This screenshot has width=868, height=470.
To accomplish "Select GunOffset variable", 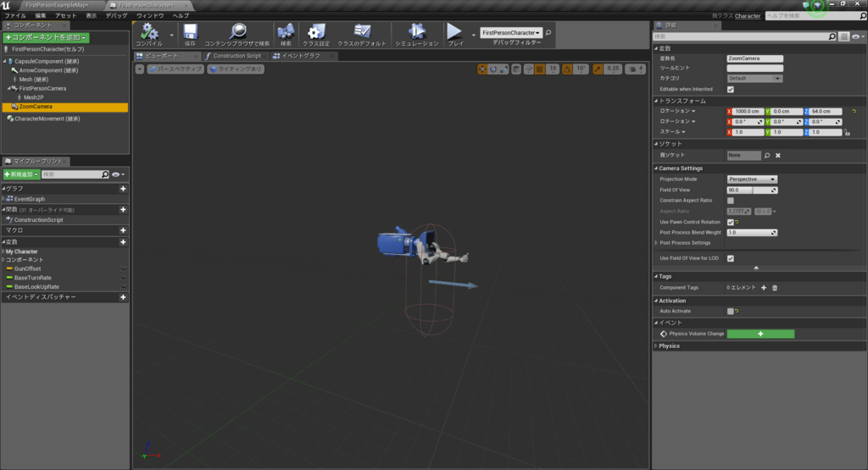I will [27, 268].
